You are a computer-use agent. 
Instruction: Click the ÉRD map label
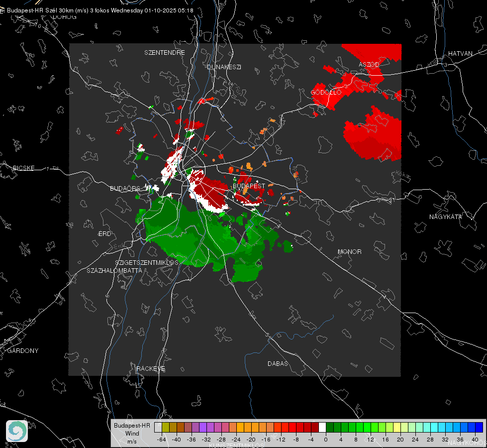104,234
